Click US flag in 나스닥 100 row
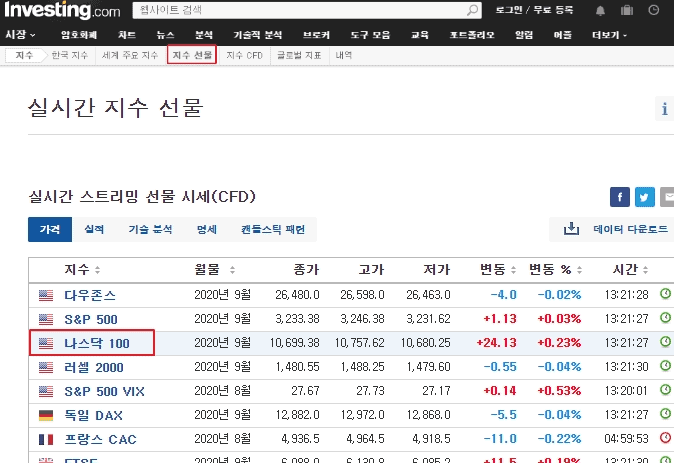Screen dimensions: 674x463 pos(46,343)
